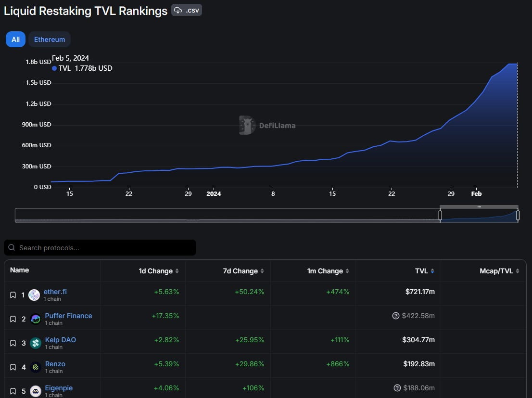This screenshot has height=398, width=532.
Task: Switch to the Ethereum chain filter
Action: 50,39
